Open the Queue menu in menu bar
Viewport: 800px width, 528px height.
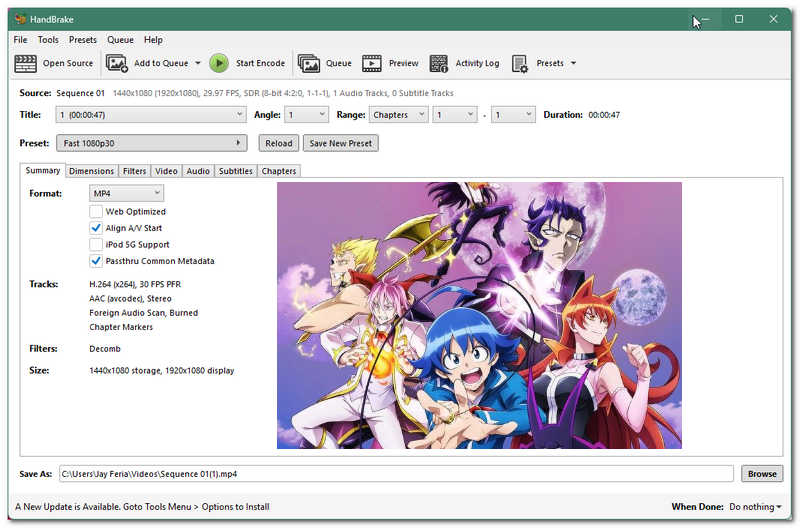point(120,40)
